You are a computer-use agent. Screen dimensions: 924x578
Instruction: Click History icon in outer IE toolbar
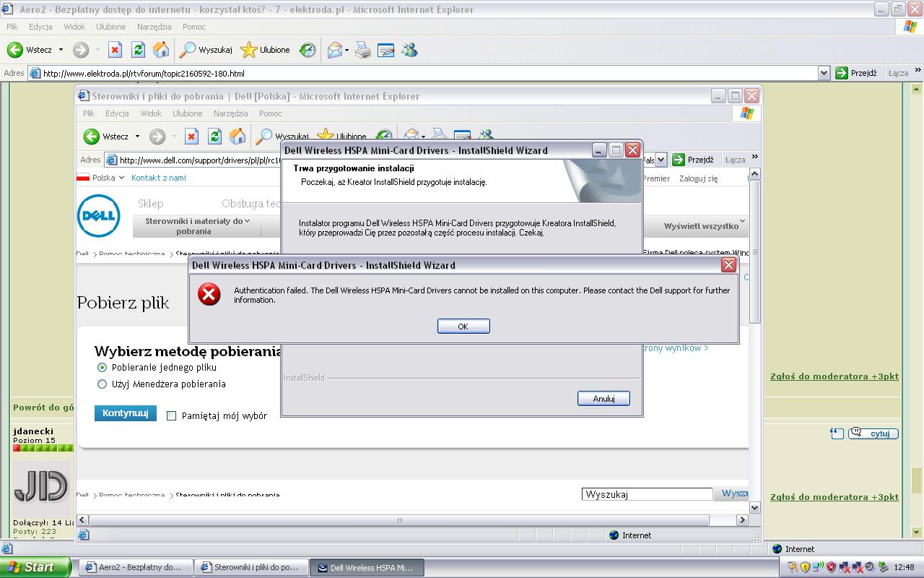click(308, 50)
